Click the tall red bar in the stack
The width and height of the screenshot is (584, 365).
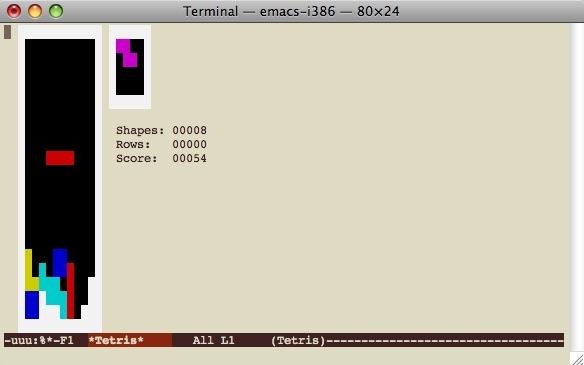pyautogui.click(x=70, y=291)
